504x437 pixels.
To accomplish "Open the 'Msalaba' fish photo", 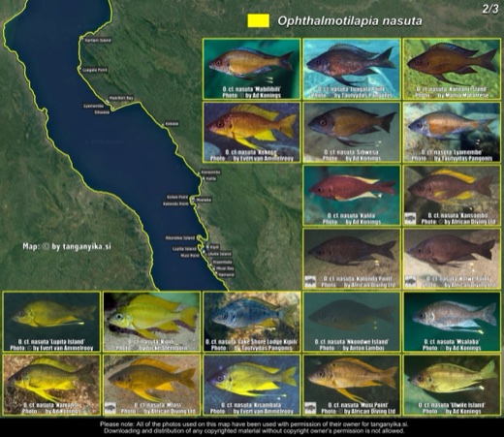I will [452, 322].
